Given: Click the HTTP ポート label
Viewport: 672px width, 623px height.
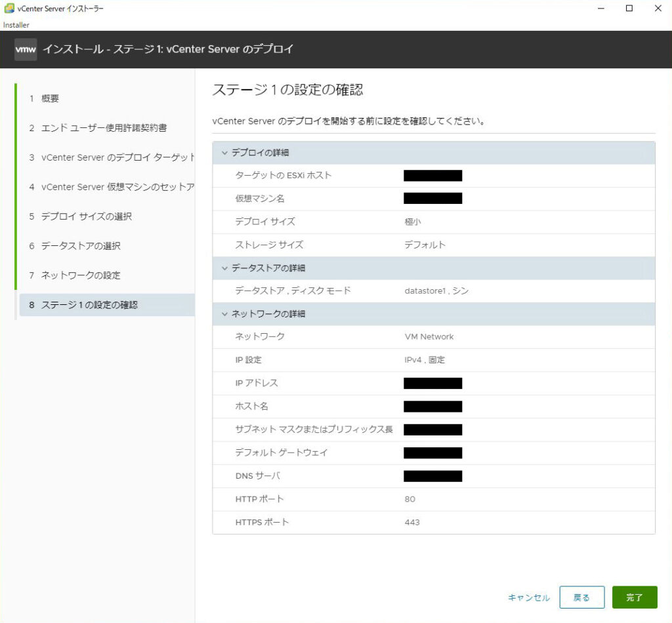Looking at the screenshot, I should pyautogui.click(x=259, y=499).
